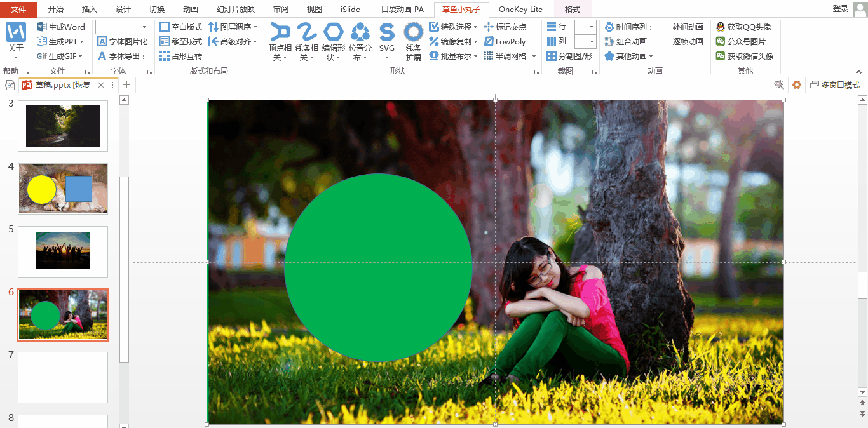This screenshot has width=868, height=428.
Task: Click the LowPoly button
Action: point(505,41)
